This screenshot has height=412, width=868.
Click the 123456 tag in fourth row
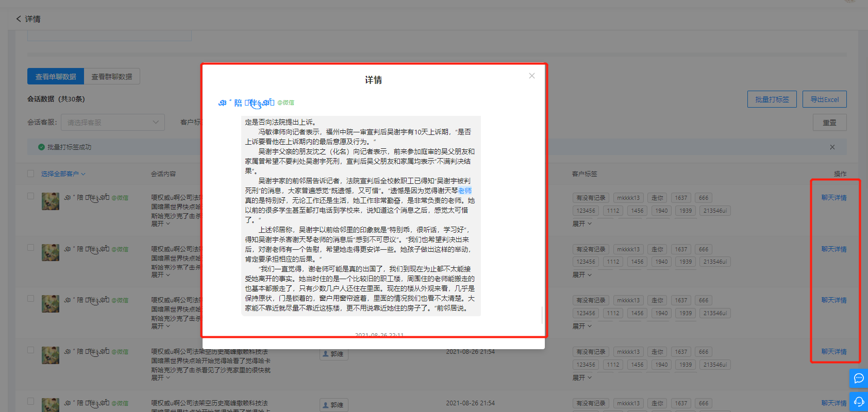pyautogui.click(x=586, y=365)
